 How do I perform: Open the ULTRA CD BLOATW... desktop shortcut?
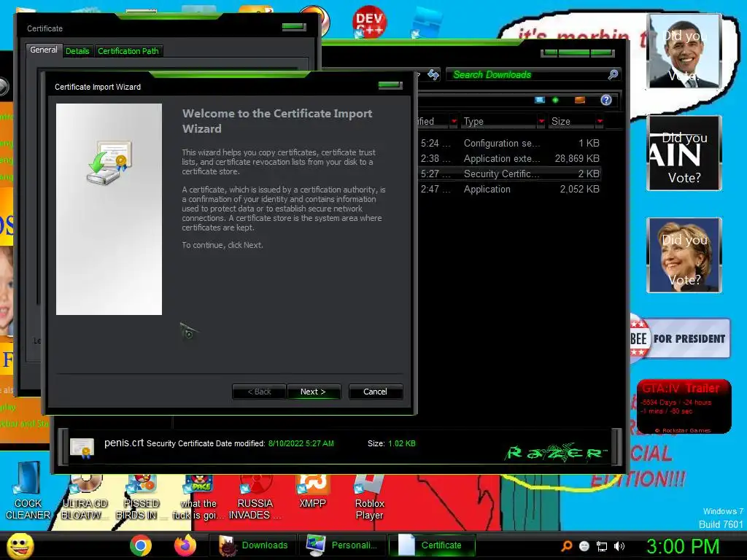coord(85,497)
